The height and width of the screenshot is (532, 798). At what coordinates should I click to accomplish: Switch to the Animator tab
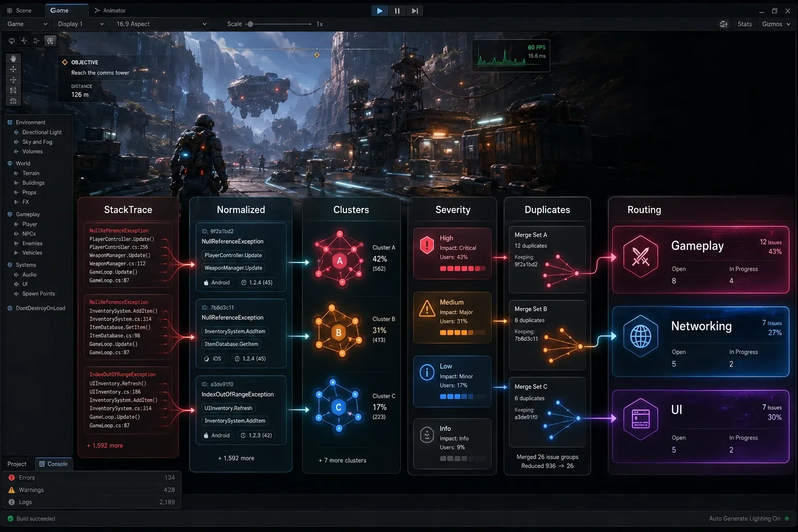coord(110,10)
